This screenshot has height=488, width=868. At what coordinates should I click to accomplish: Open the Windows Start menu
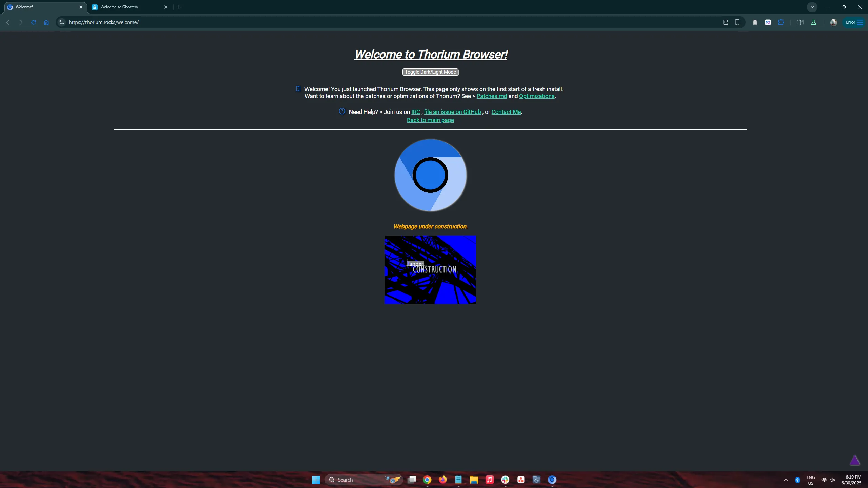point(316,480)
